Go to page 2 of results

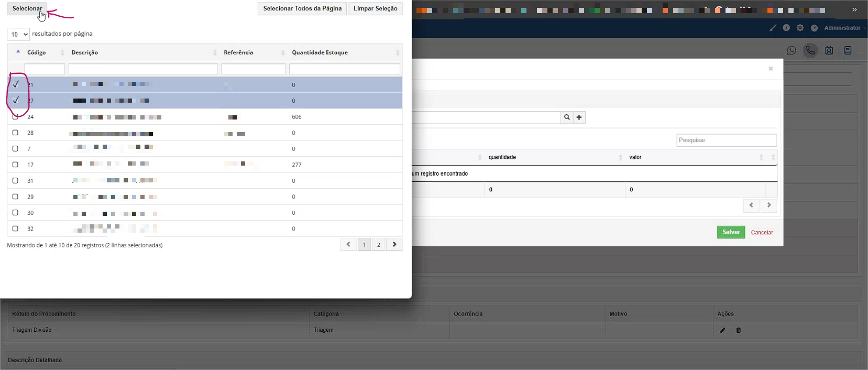pos(379,245)
